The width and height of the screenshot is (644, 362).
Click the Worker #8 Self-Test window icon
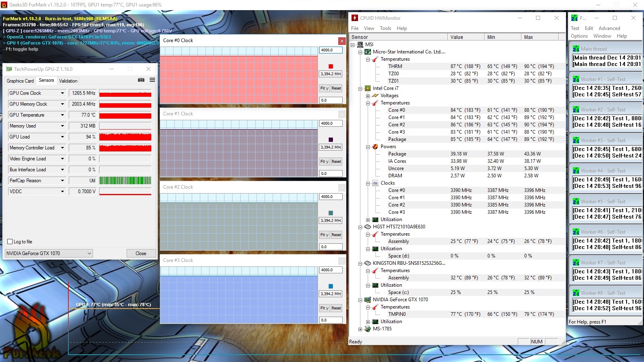(576, 293)
